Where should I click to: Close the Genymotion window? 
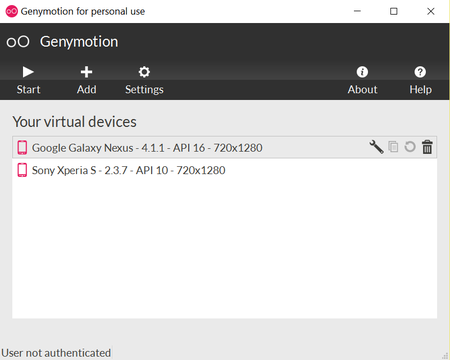click(431, 11)
